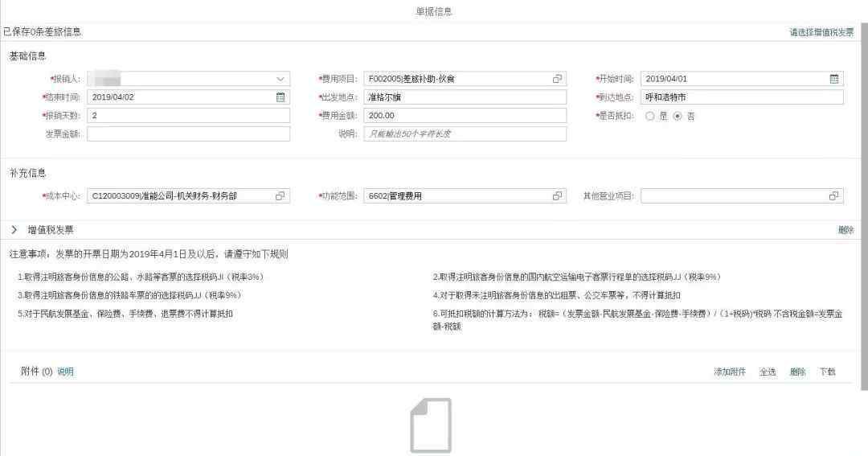This screenshot has height=456, width=868.
Task: Open value help for 成本中心 field
Action: (280, 196)
